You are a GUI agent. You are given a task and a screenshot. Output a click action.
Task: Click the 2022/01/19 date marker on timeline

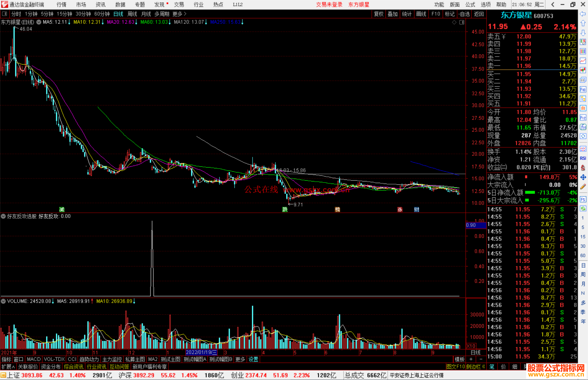coord(201,352)
